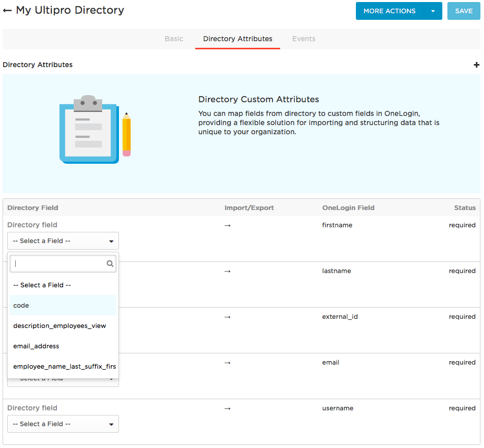Click the 'Directory Field' column header

(33, 208)
